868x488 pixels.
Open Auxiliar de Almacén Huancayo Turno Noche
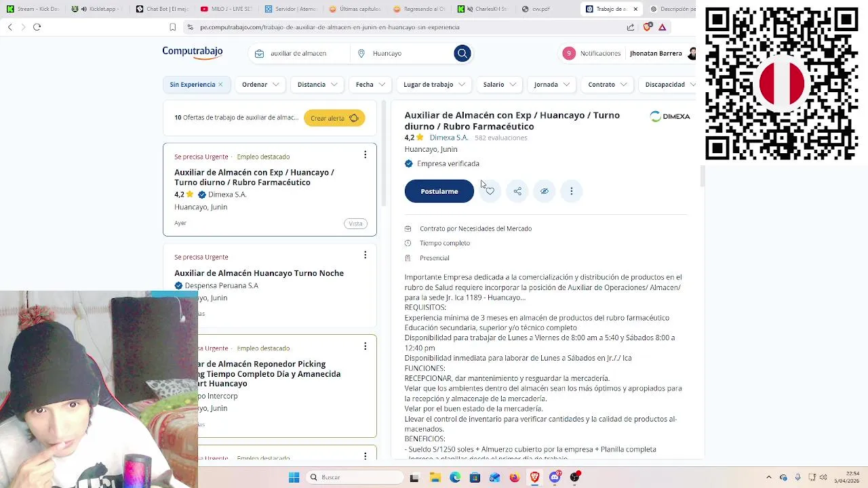259,273
